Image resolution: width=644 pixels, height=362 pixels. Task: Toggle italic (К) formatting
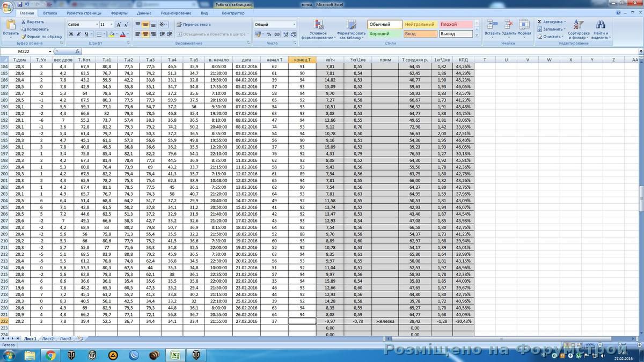[x=78, y=34]
